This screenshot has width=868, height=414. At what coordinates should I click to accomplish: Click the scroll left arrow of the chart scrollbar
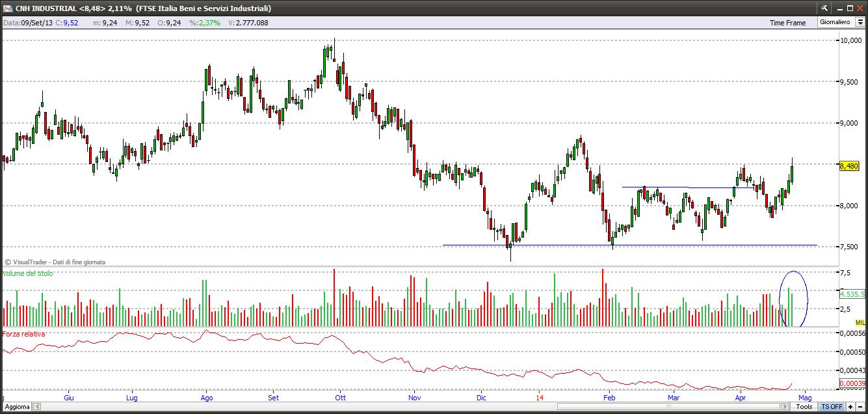point(37,407)
